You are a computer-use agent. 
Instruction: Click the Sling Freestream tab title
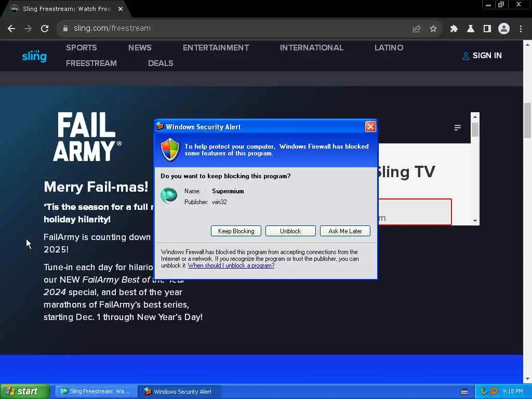[67, 9]
